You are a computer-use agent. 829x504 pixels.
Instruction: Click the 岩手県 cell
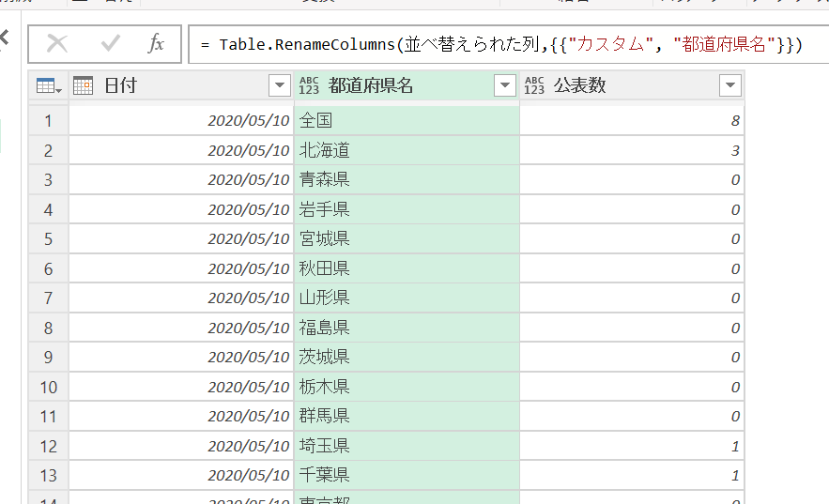tap(407, 209)
